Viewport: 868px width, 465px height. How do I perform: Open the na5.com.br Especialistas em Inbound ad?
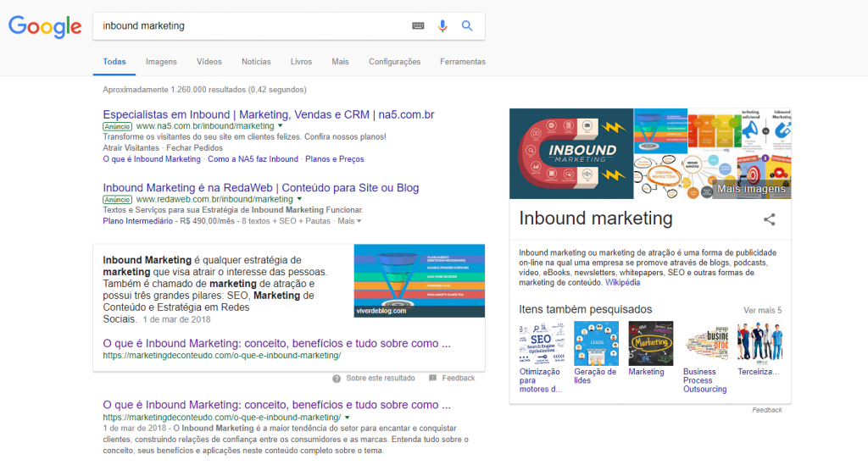tap(269, 114)
